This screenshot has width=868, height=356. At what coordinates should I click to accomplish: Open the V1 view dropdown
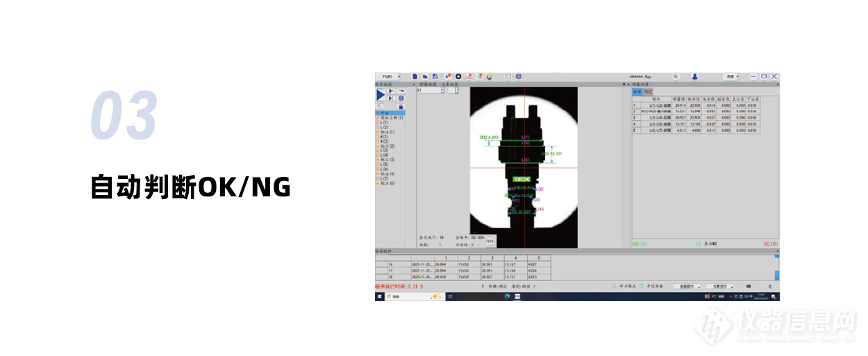(431, 90)
